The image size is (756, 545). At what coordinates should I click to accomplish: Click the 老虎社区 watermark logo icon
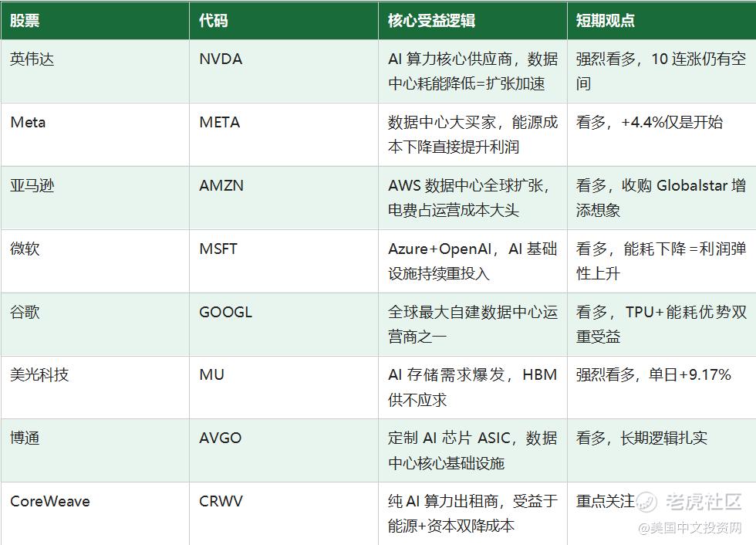646,502
